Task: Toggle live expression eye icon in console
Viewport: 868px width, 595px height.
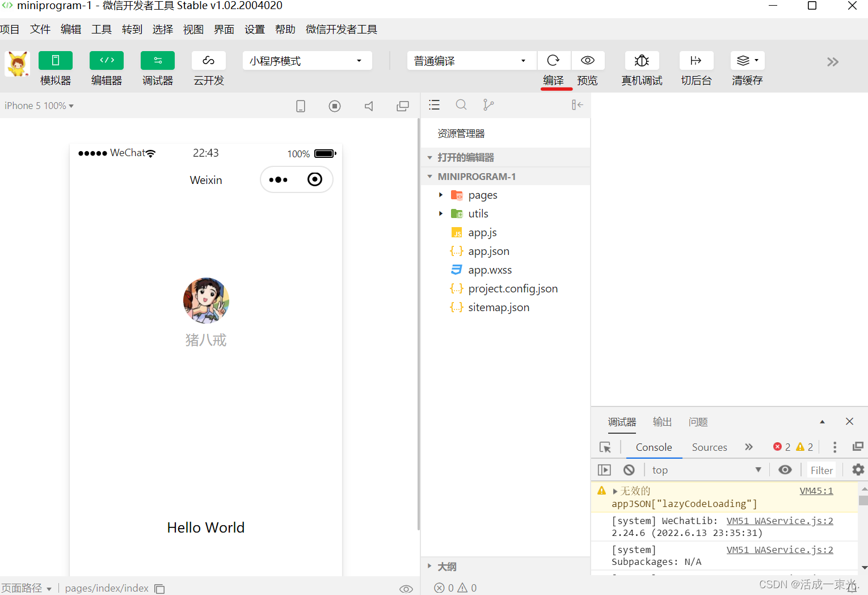Action: (x=785, y=470)
